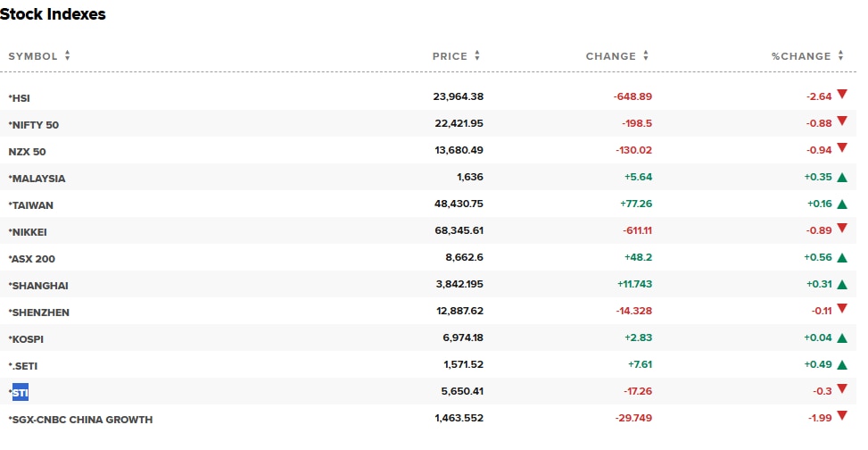This screenshot has width=868, height=450.
Task: Click the red down arrow in NZX 50 row
Action: click(842, 147)
